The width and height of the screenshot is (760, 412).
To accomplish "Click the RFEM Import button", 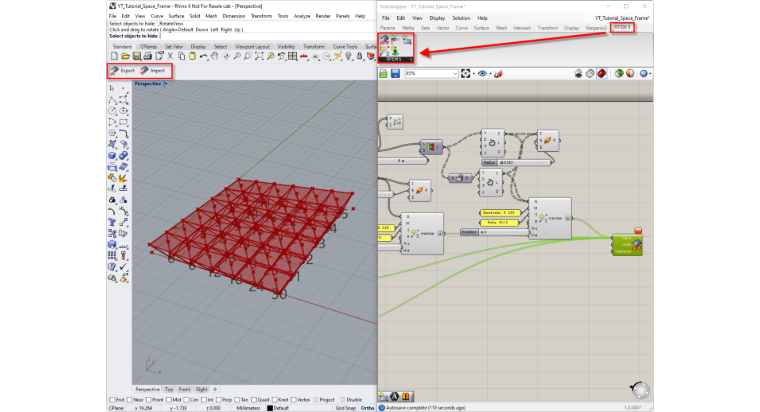I will point(153,71).
